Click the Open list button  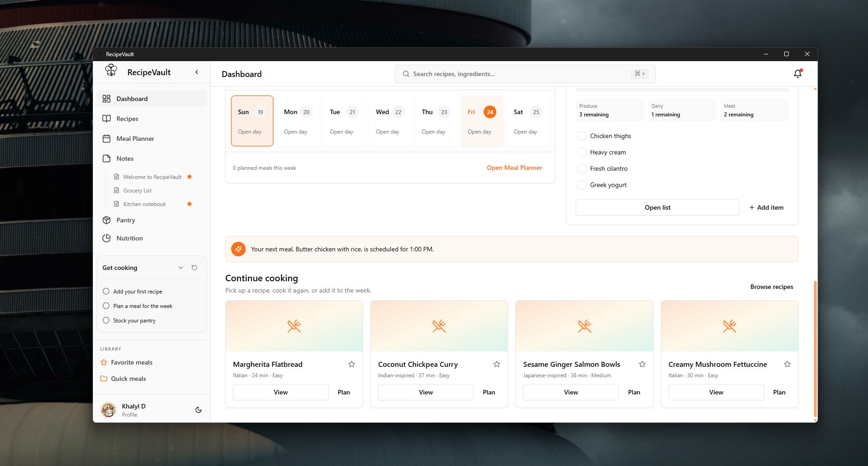pyautogui.click(x=658, y=207)
